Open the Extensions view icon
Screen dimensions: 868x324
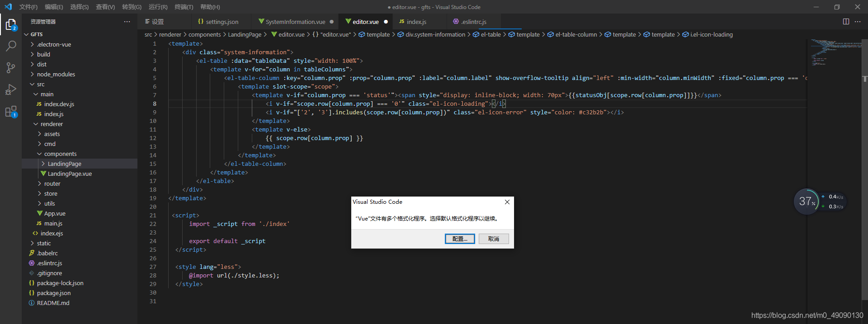tap(11, 111)
